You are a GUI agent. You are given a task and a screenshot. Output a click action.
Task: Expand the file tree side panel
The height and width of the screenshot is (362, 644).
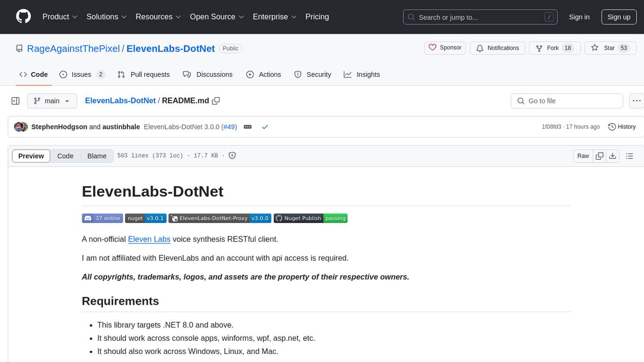click(x=16, y=101)
